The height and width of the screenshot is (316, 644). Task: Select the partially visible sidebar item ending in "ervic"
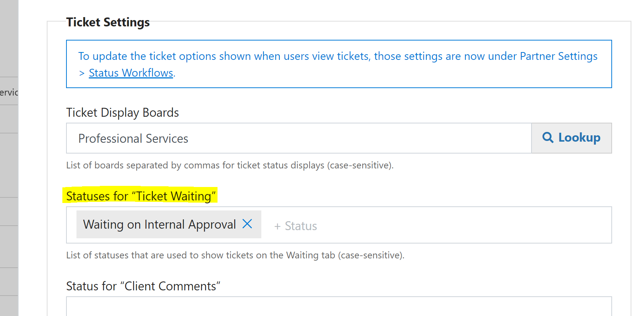click(9, 91)
